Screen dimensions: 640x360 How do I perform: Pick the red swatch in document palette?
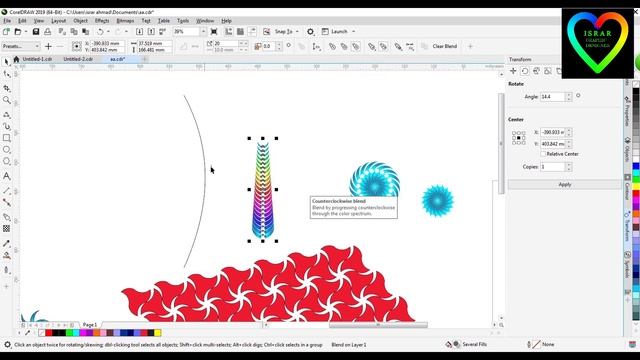(x=49, y=333)
